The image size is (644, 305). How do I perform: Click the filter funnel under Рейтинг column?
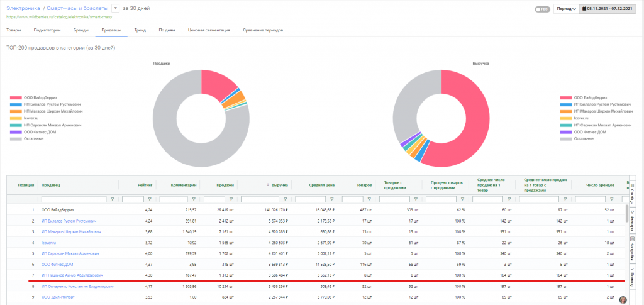[149, 199]
